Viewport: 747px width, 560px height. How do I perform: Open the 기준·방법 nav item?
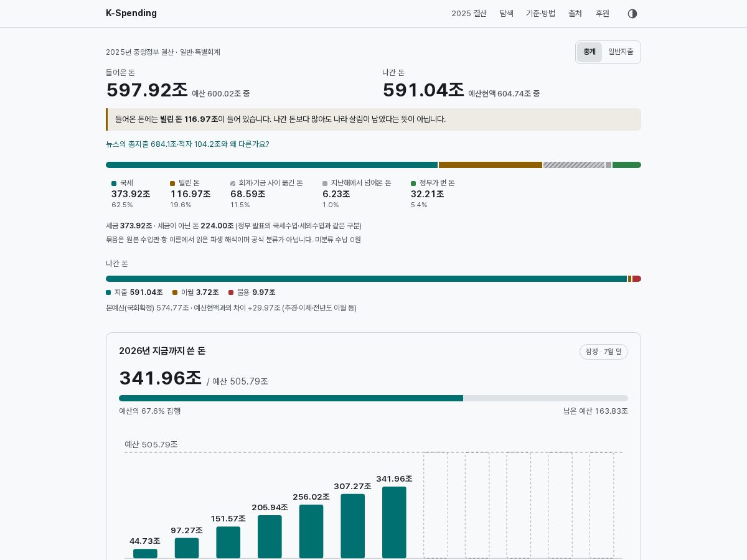coord(541,14)
